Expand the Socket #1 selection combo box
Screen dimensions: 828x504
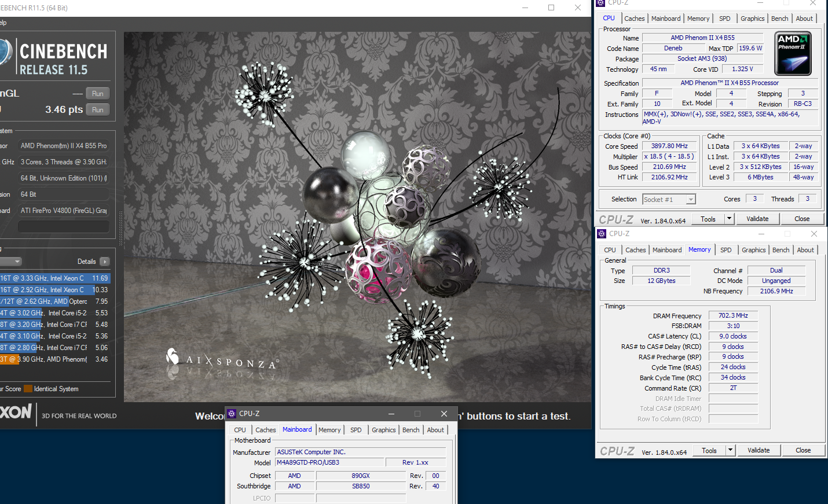coord(691,200)
